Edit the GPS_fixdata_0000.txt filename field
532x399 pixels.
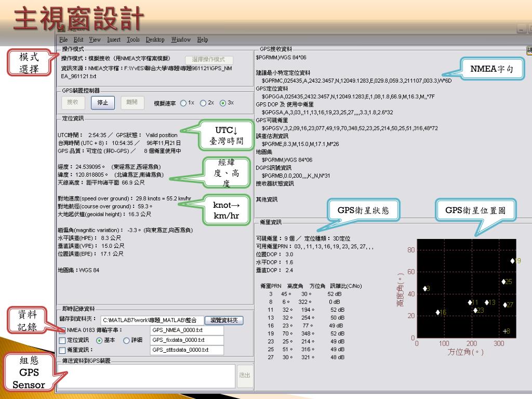pyautogui.click(x=187, y=340)
